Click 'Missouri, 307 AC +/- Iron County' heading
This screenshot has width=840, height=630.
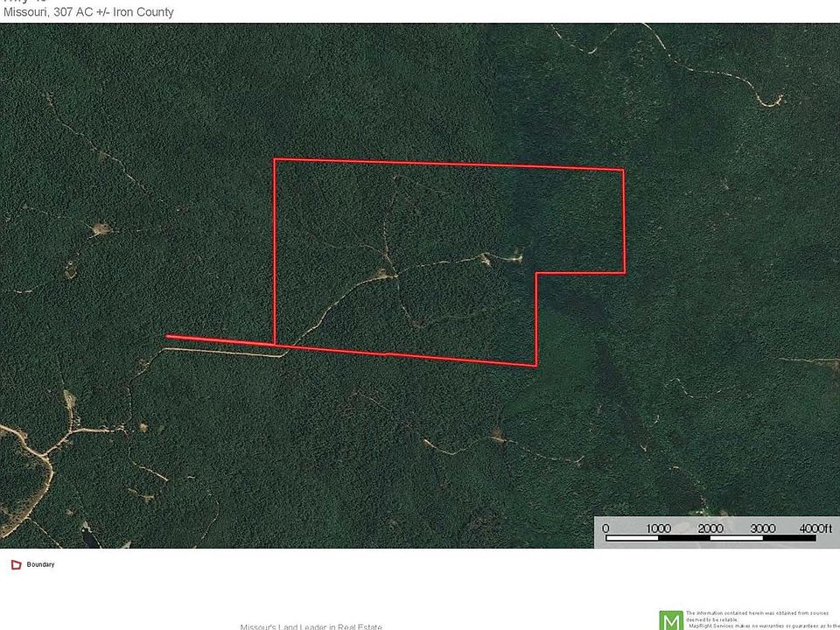(x=88, y=11)
